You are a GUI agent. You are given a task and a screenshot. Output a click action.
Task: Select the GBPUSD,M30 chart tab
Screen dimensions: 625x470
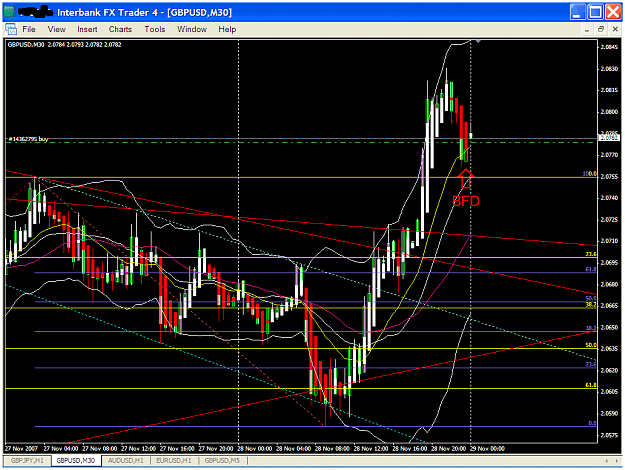point(76,460)
